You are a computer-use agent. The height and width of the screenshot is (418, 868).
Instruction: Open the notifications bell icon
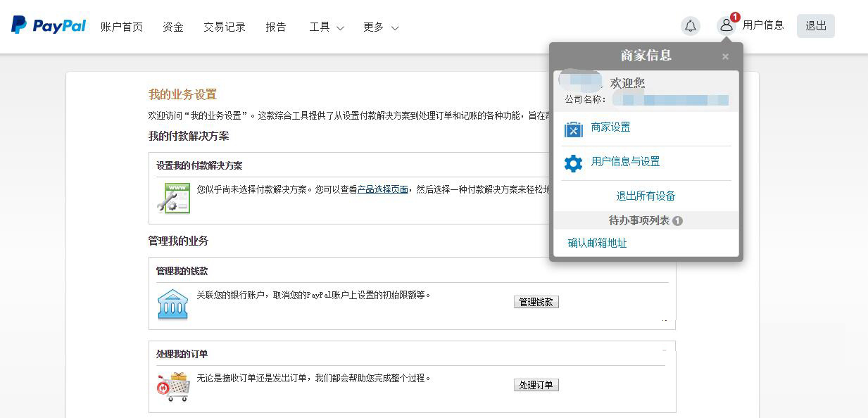(x=691, y=26)
